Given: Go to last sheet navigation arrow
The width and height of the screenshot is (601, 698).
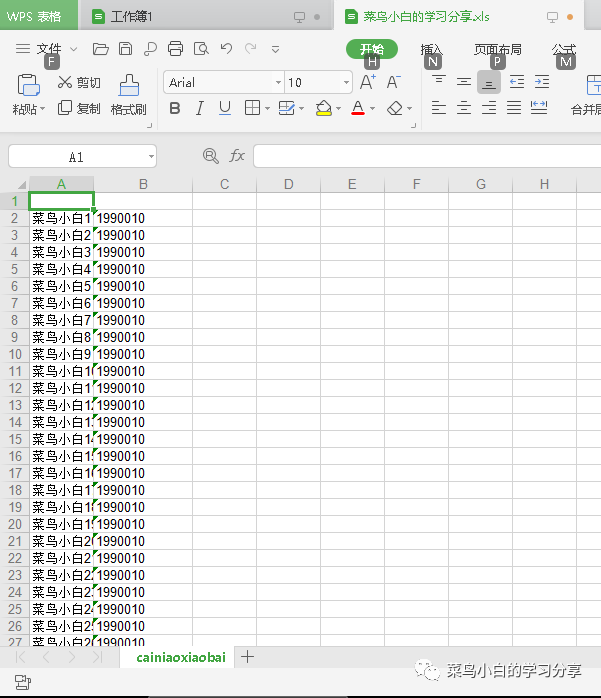Looking at the screenshot, I should (x=98, y=657).
